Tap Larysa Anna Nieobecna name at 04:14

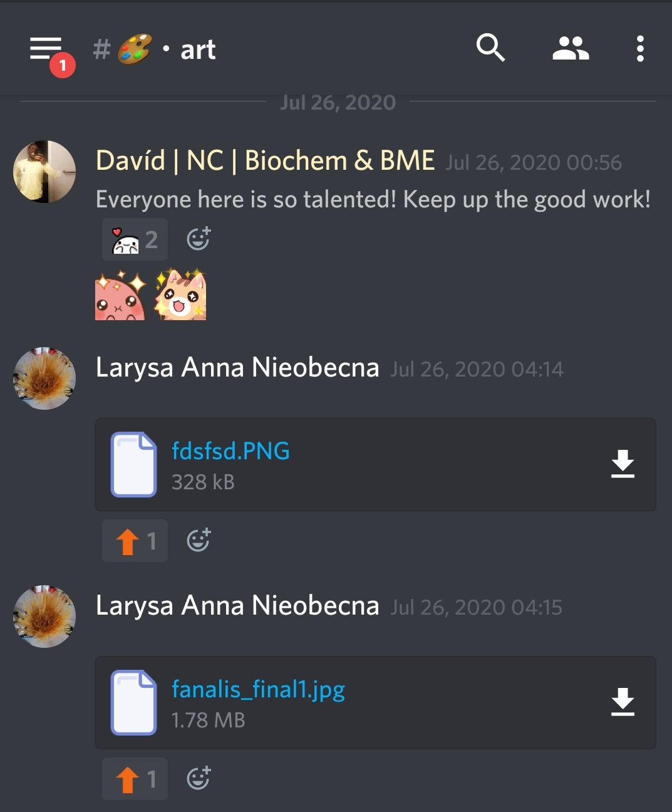(237, 367)
